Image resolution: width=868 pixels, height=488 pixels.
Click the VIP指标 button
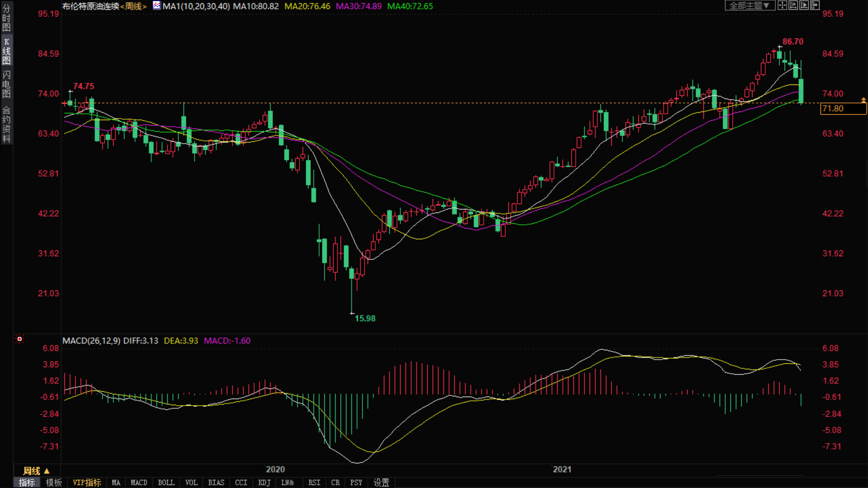pyautogui.click(x=87, y=483)
